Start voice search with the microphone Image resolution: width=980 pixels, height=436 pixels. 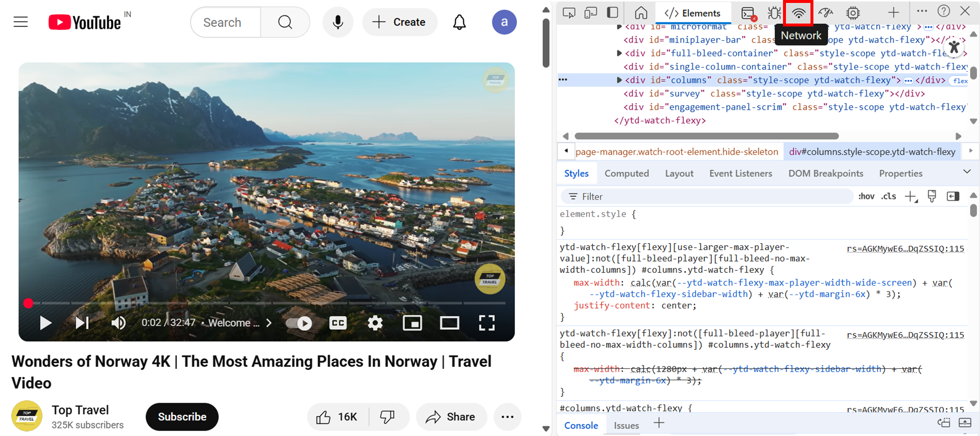(338, 22)
